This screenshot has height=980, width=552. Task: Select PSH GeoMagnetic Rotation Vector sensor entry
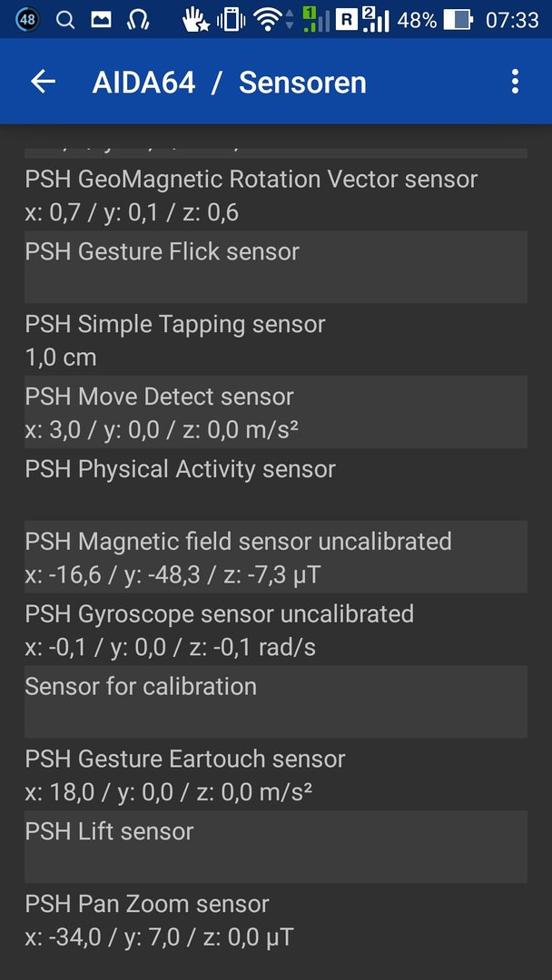coord(276,195)
